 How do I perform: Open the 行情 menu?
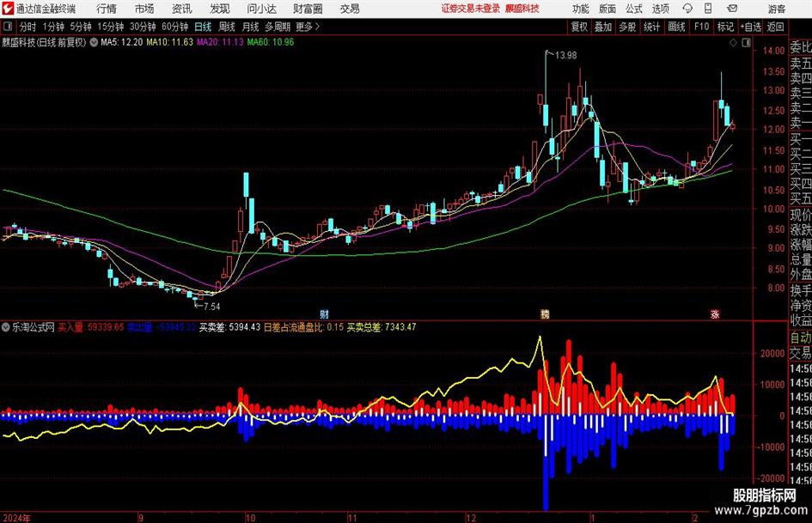point(107,9)
